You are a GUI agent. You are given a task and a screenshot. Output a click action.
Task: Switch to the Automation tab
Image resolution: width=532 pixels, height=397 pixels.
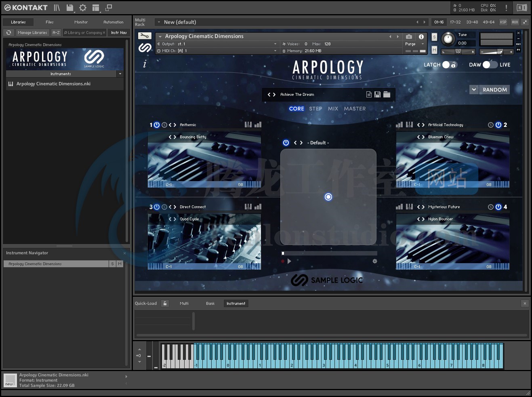pyautogui.click(x=114, y=22)
